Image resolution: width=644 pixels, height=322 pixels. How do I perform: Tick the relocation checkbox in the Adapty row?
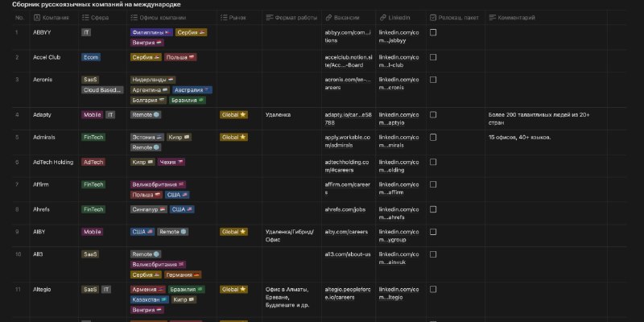pyautogui.click(x=433, y=115)
